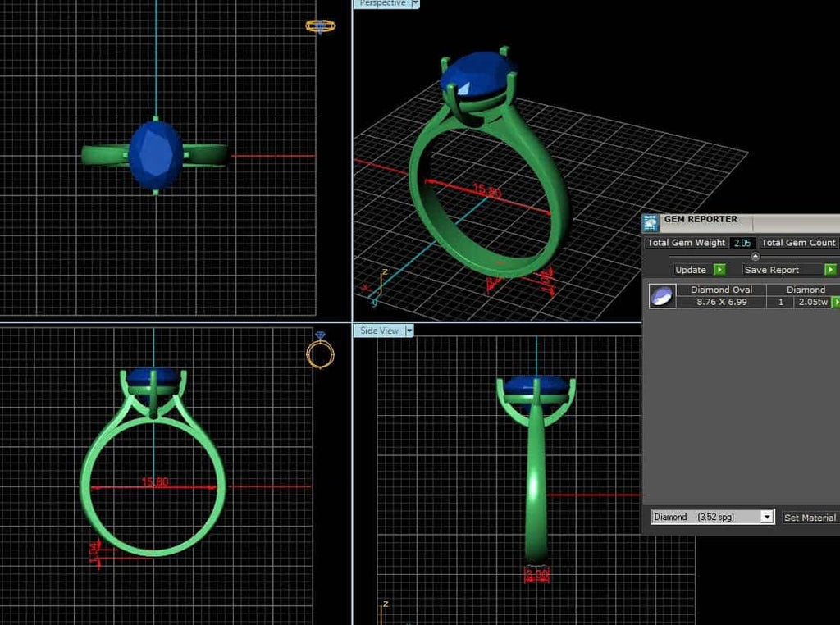Click the Set Material button
Viewport: 840px width, 625px height.
coord(810,517)
